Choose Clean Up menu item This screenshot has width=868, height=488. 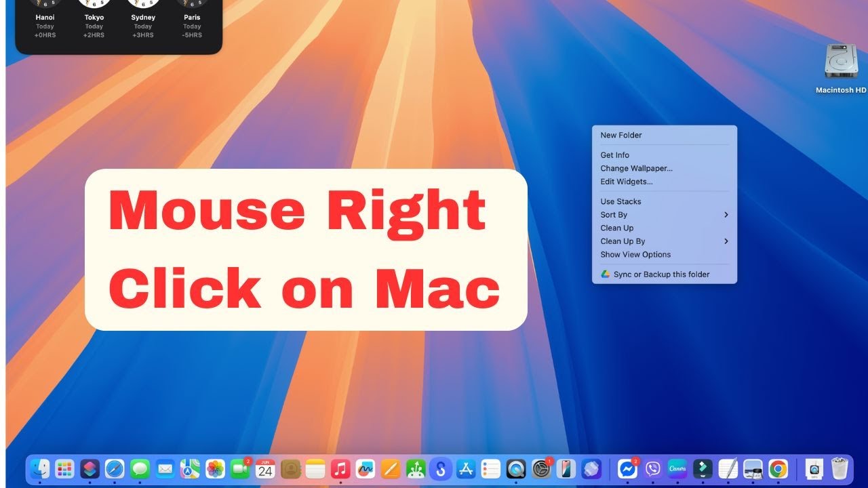665,228
